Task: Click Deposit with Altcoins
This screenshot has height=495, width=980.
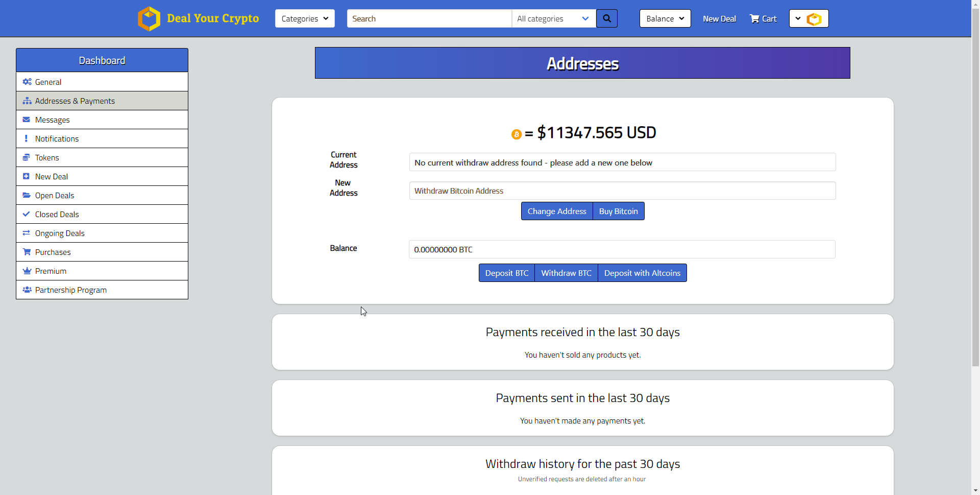Action: (642, 273)
